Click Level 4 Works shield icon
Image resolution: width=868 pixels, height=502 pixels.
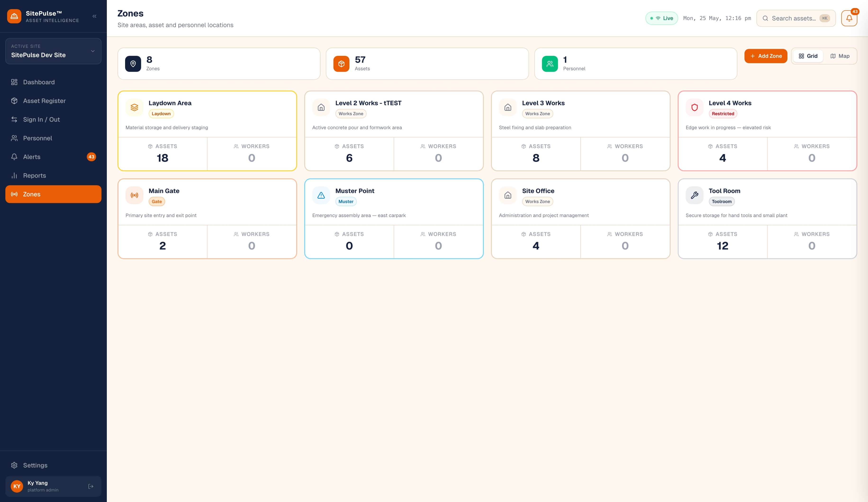[x=694, y=107]
